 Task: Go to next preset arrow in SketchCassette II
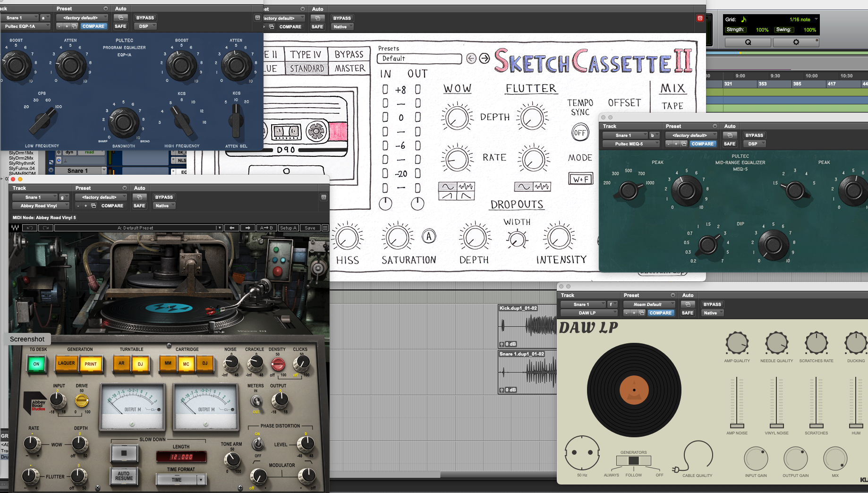(x=485, y=58)
